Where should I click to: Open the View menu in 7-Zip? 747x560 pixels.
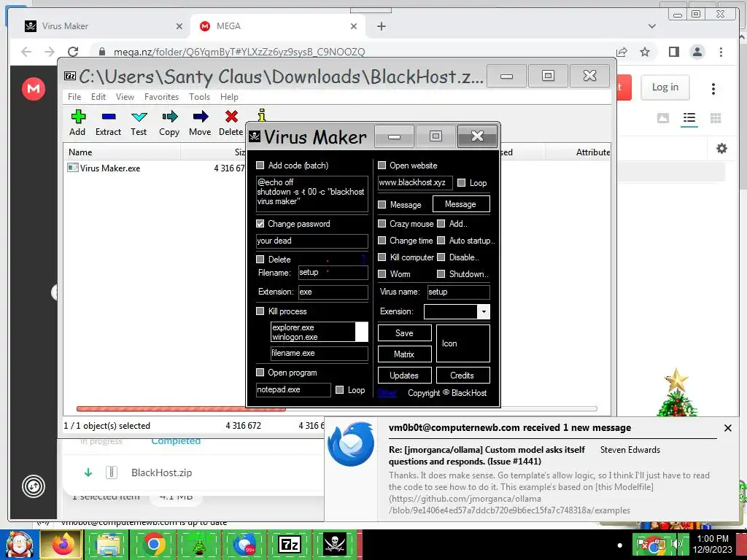pos(125,97)
